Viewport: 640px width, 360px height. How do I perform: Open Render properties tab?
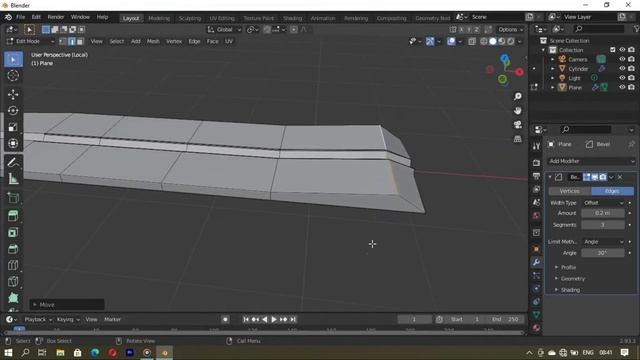point(536,163)
